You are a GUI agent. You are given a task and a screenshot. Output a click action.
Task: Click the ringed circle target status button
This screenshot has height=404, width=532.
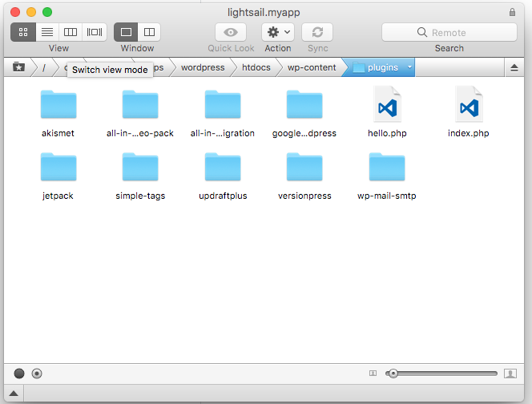click(37, 374)
